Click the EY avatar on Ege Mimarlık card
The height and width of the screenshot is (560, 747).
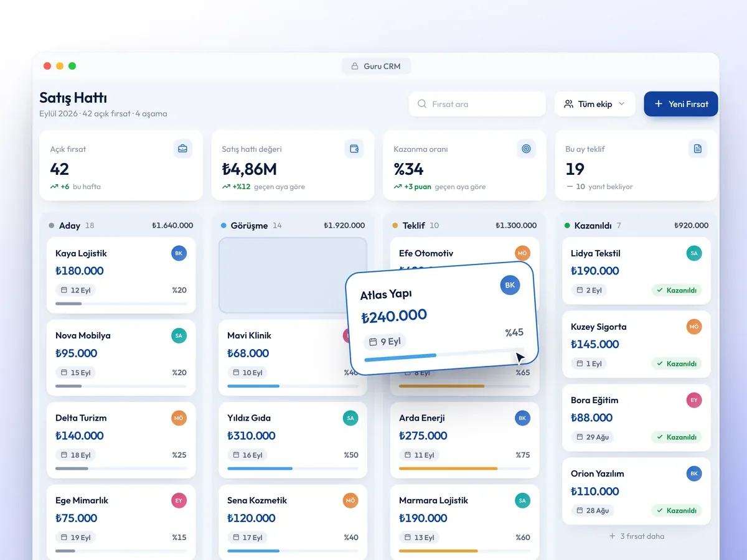tap(179, 500)
